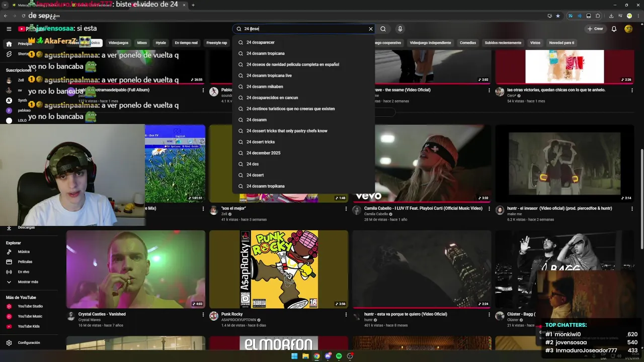644x362 pixels.
Task: Open the YouTube account avatar menu
Action: (628, 29)
